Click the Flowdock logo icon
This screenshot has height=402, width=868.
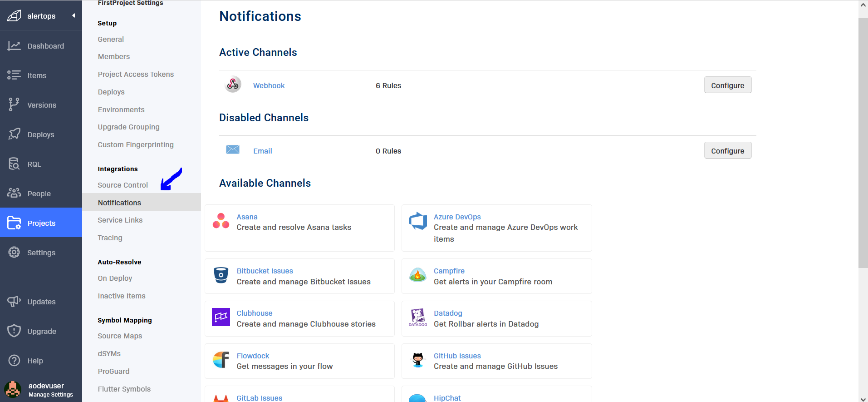pyautogui.click(x=221, y=360)
